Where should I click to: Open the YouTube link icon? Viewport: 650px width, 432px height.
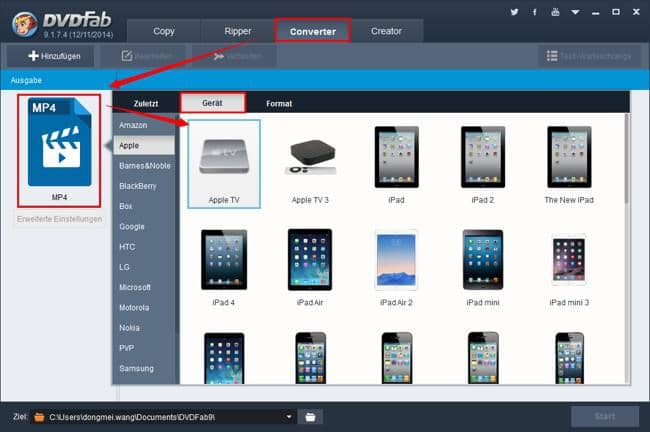click(555, 12)
